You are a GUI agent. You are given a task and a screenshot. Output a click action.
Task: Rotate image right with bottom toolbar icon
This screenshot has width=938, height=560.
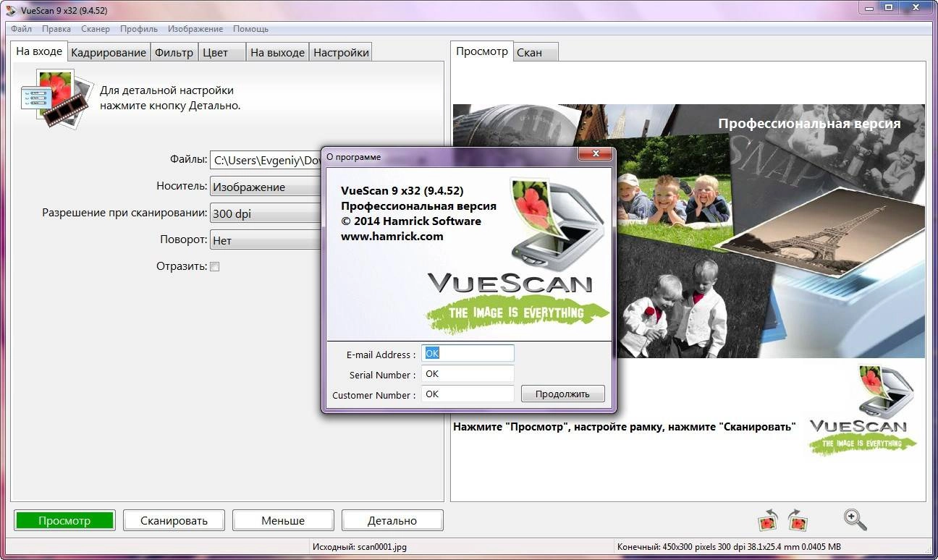pyautogui.click(x=798, y=519)
